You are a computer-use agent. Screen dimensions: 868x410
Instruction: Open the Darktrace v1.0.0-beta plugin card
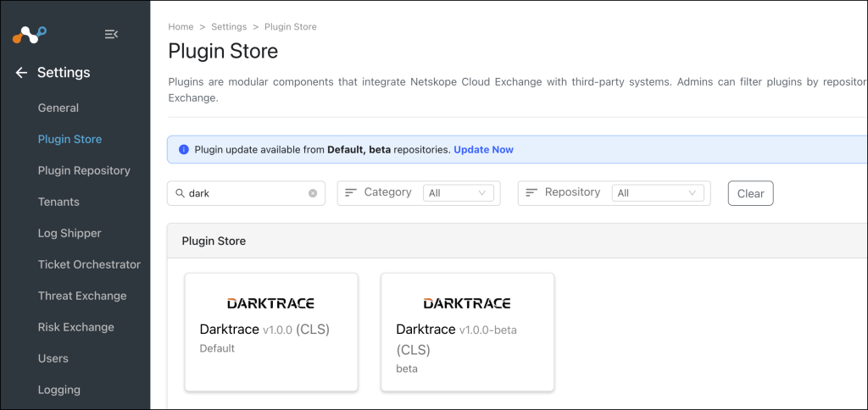point(468,332)
